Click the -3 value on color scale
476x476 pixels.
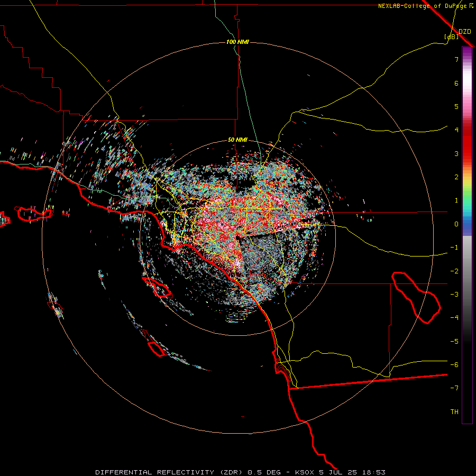coord(454,294)
